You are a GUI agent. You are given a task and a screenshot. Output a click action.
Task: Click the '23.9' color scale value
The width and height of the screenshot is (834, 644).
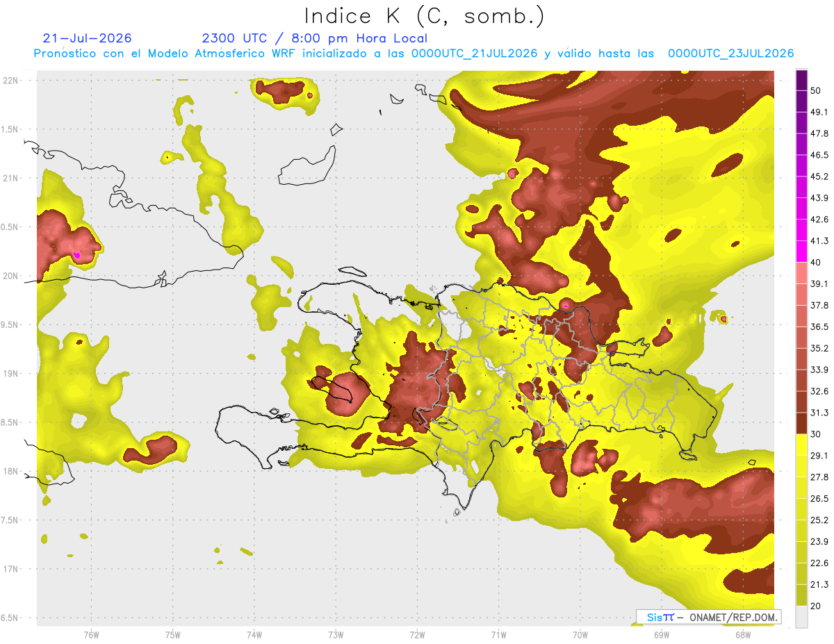pos(819,542)
